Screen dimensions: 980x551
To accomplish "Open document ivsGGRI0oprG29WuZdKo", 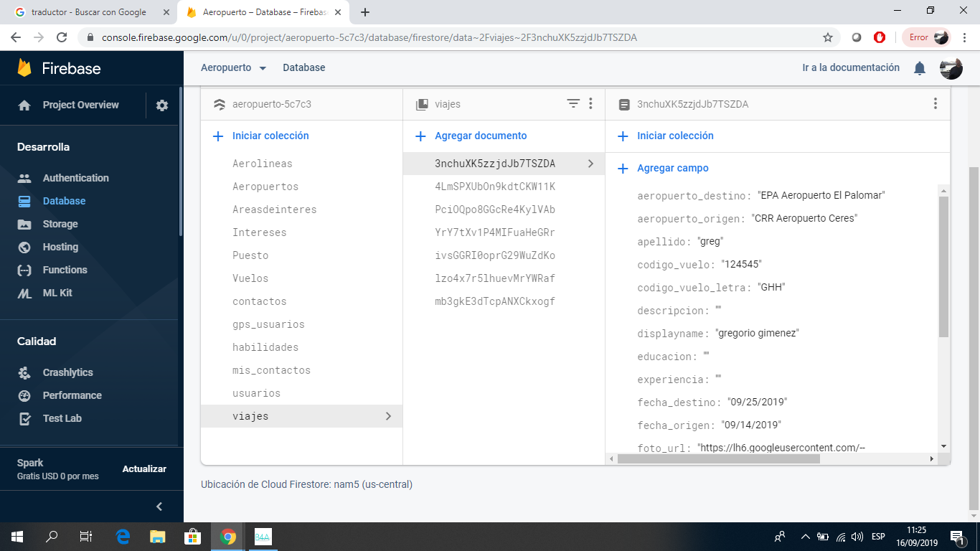I will pos(495,255).
